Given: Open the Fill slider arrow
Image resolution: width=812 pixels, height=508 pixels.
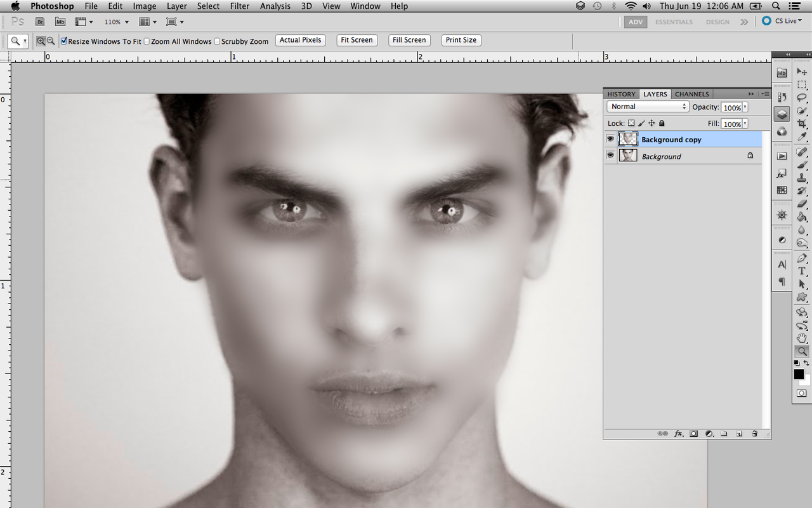Looking at the screenshot, I should [745, 124].
